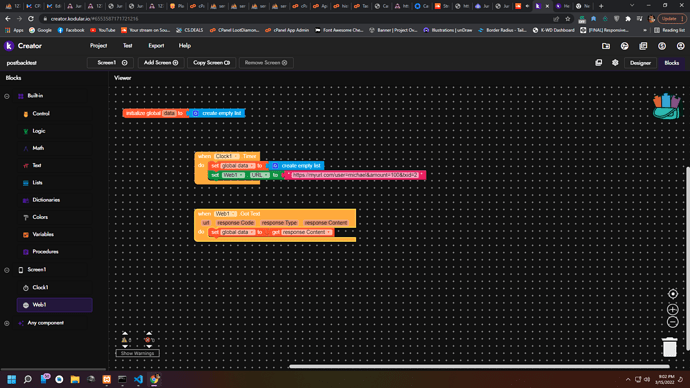Open the Export menu
Screen dimensions: 690x388
[156, 46]
